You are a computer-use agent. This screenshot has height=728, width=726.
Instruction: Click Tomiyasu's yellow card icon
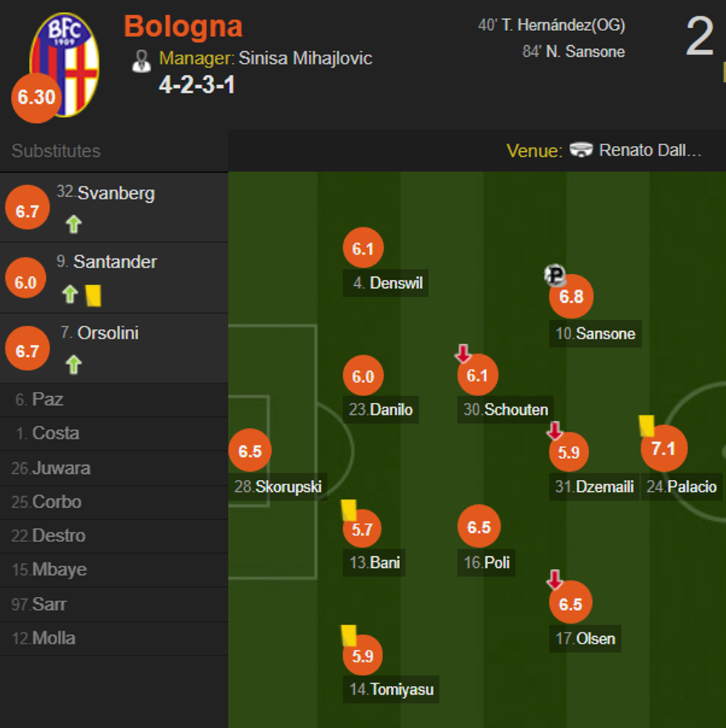(349, 635)
